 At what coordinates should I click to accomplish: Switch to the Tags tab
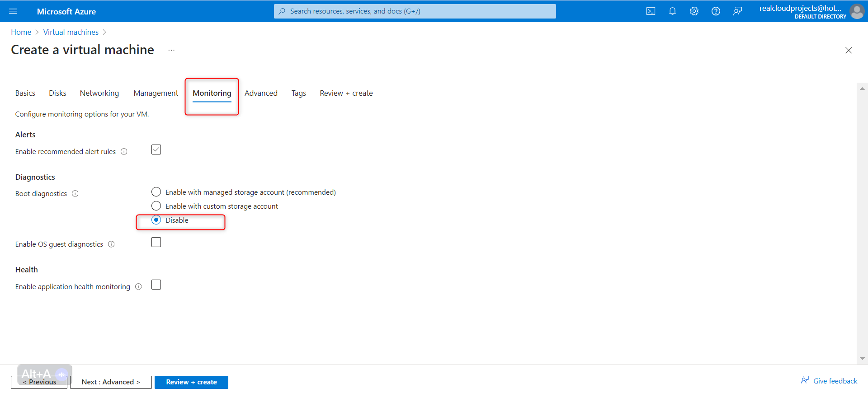tap(299, 93)
